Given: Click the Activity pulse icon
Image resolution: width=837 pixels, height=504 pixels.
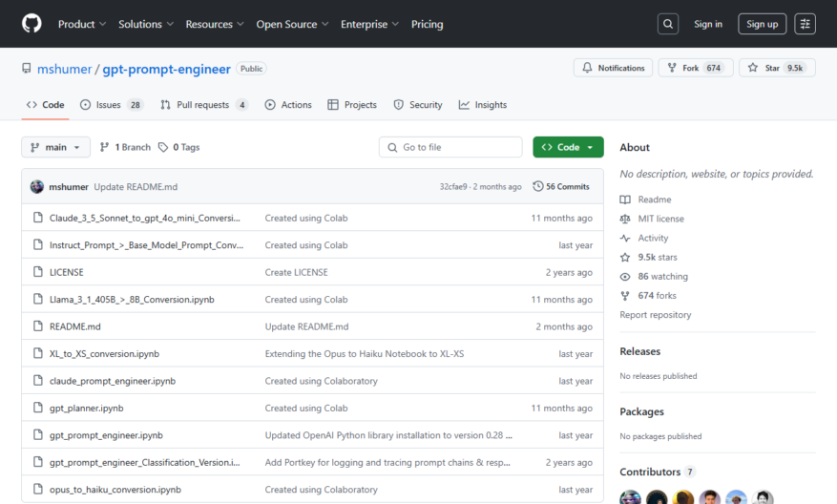Looking at the screenshot, I should (x=625, y=238).
